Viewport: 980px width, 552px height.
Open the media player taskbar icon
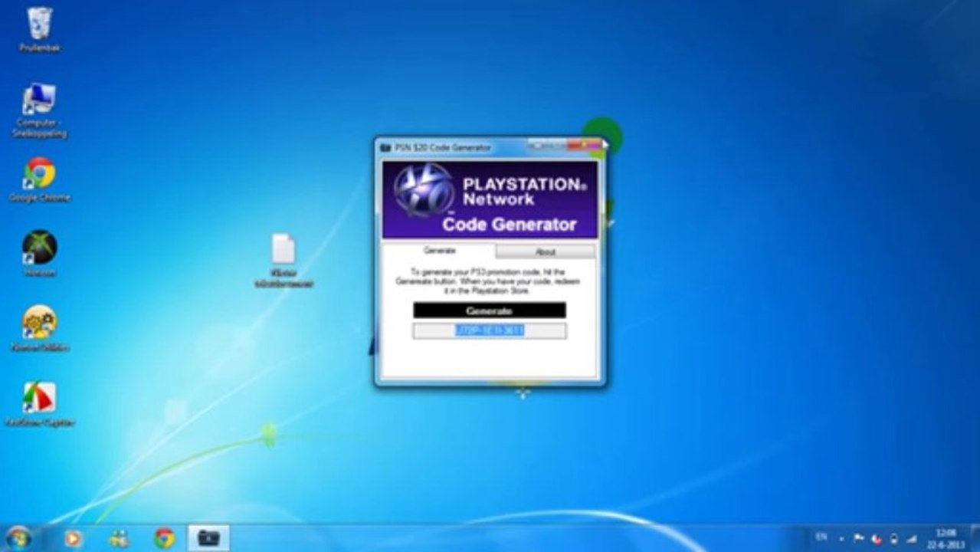point(73,538)
